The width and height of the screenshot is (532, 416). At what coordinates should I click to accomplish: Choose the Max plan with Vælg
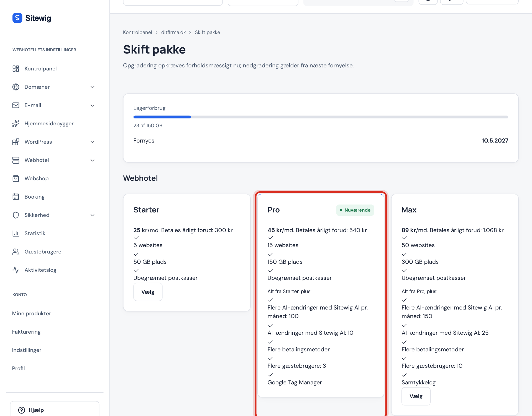pos(416,396)
